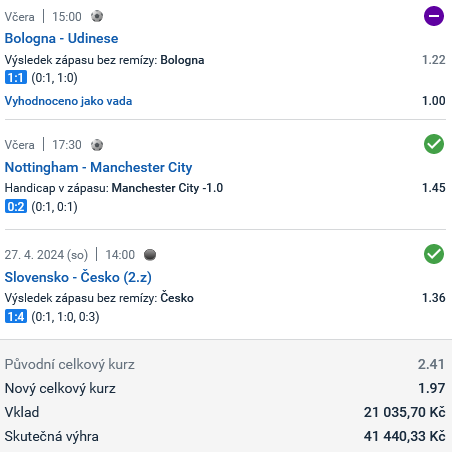Click the football icon next to 15:00
This screenshot has width=452, height=452.
97,16
